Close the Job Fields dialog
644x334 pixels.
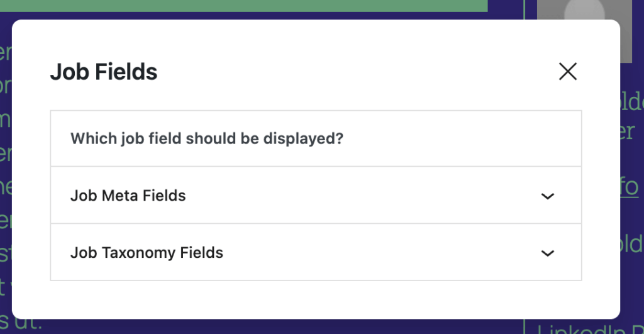pyautogui.click(x=568, y=72)
